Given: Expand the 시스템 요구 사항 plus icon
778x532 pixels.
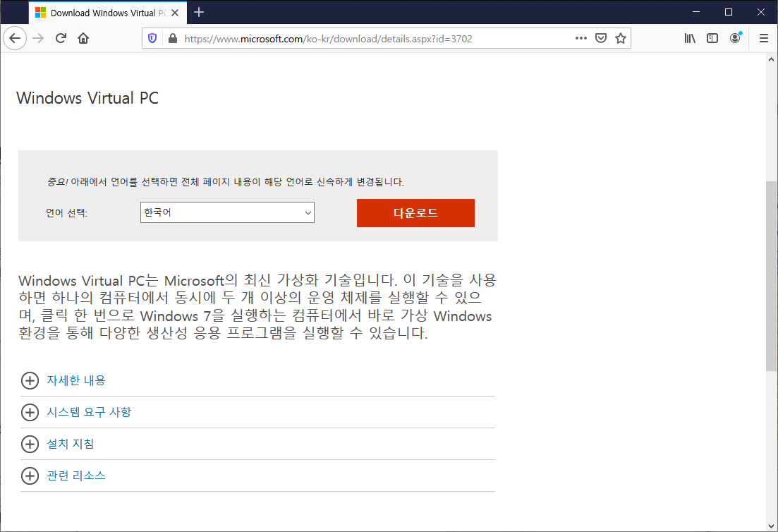Looking at the screenshot, I should pyautogui.click(x=30, y=412).
